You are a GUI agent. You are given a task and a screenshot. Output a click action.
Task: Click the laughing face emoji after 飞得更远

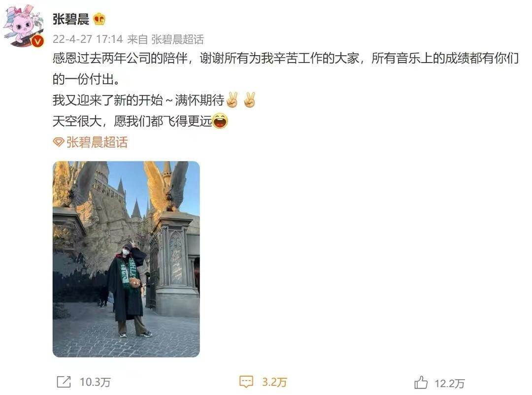(x=220, y=121)
